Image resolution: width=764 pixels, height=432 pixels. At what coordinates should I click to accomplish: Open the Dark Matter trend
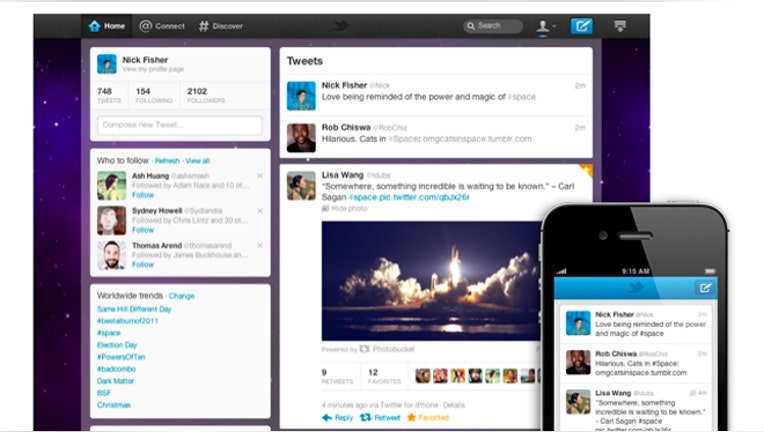point(115,381)
